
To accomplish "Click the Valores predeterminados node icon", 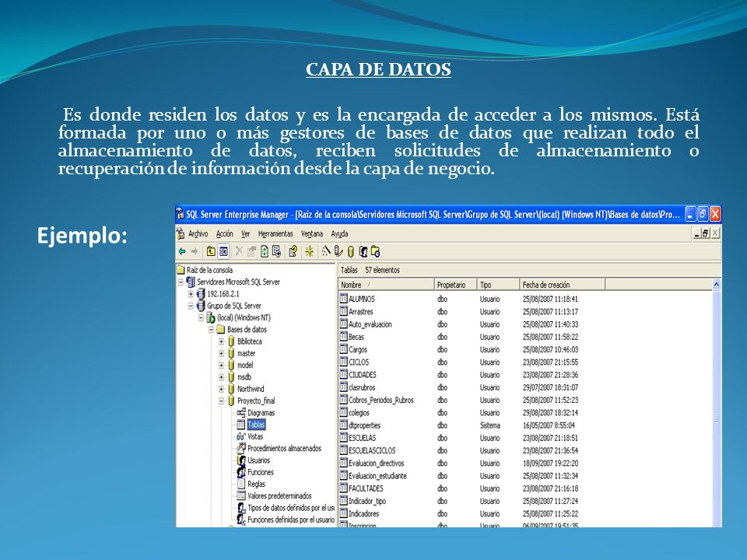I will tap(241, 495).
